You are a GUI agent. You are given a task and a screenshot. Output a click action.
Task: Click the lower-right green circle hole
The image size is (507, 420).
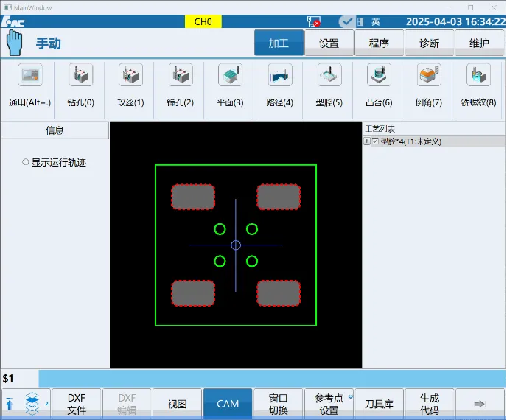click(x=252, y=261)
